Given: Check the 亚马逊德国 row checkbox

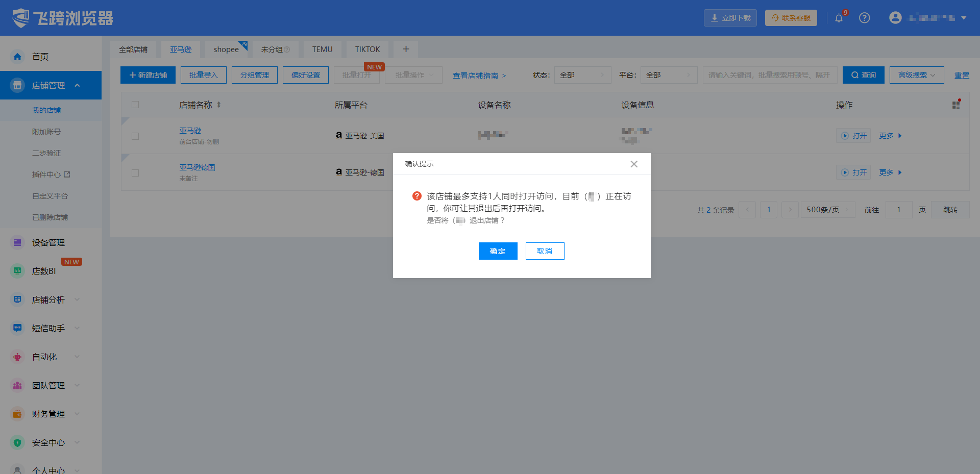Looking at the screenshot, I should click(x=135, y=173).
